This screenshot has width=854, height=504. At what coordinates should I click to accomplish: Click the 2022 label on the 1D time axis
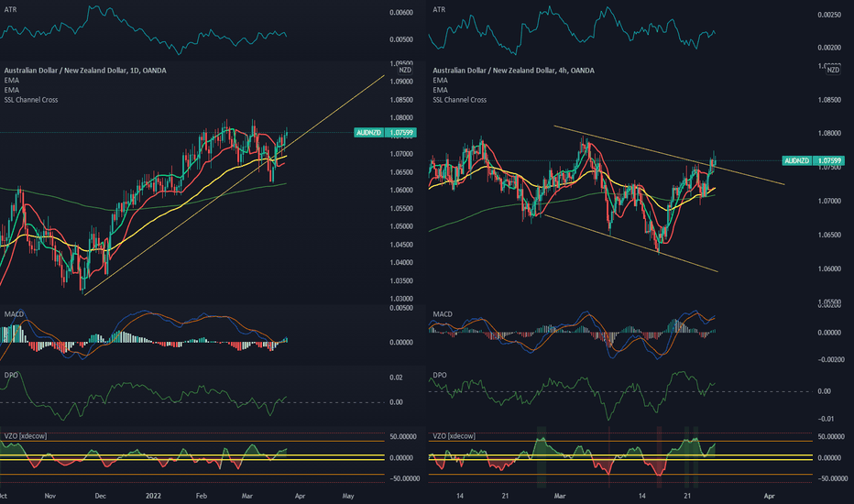154,496
